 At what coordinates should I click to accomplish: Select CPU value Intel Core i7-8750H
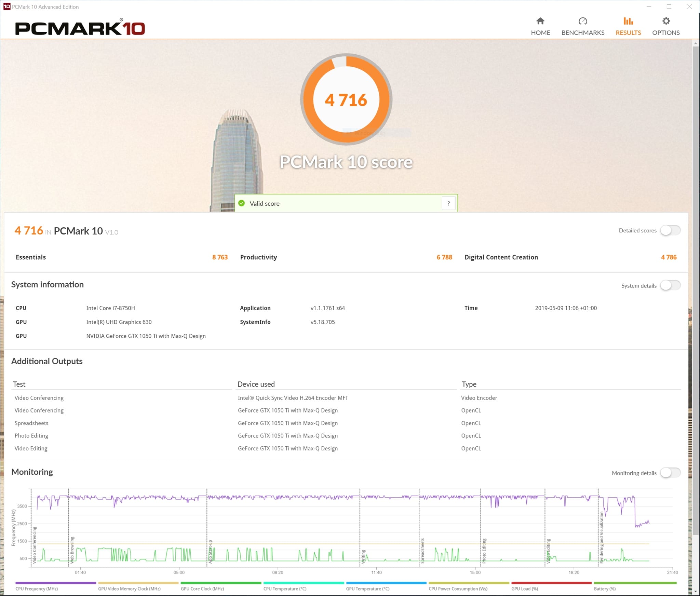coord(110,308)
